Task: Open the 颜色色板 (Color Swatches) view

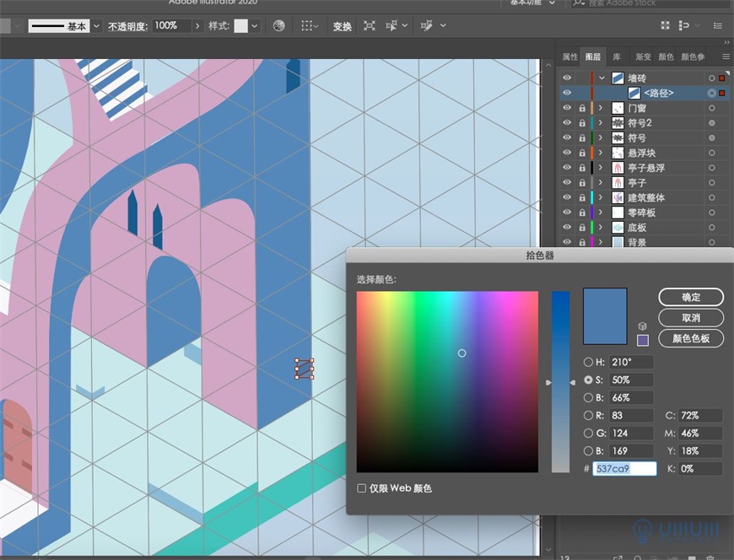Action: coord(690,339)
